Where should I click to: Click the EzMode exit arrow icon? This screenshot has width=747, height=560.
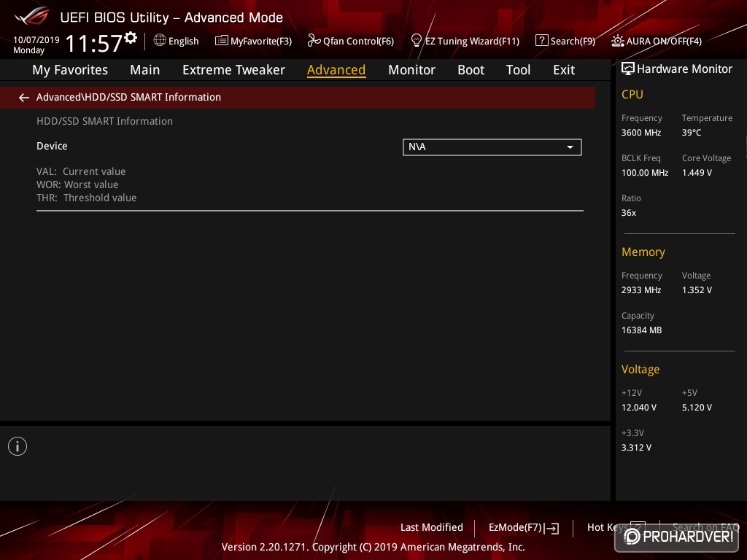tap(551, 528)
